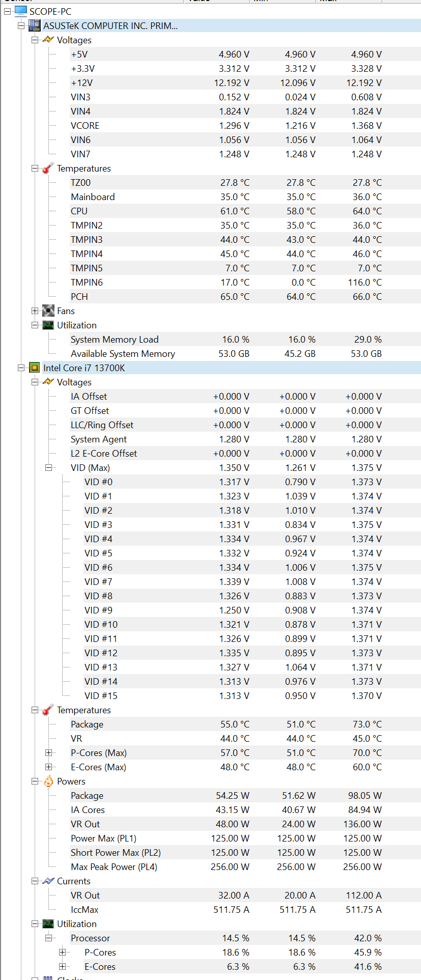
Task: Select the IccMax current row
Action: 245,909
